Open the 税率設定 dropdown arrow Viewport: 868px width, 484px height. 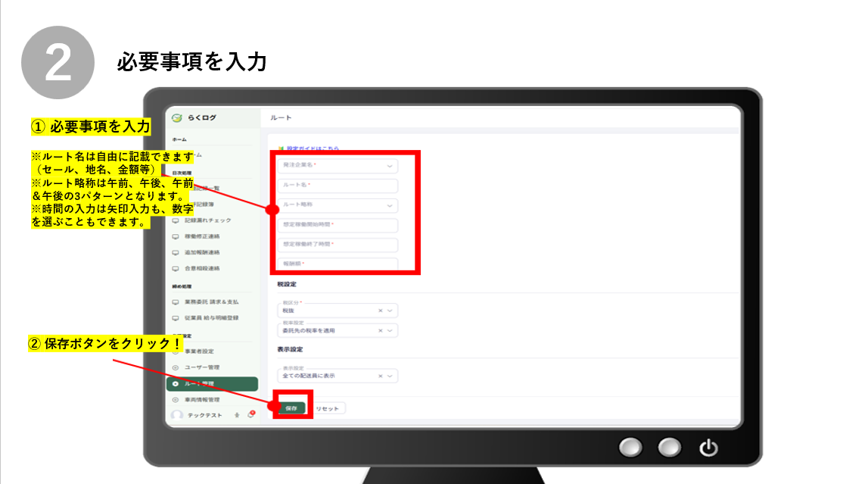[390, 331]
